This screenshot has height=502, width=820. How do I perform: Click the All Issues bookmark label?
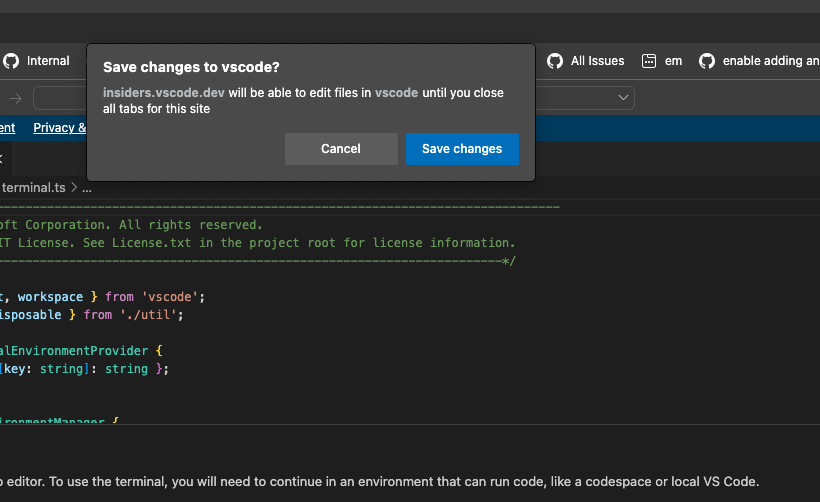[x=597, y=61]
